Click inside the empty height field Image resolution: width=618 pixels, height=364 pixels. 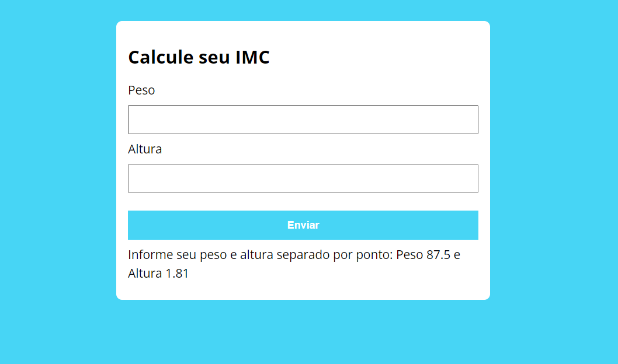(303, 178)
